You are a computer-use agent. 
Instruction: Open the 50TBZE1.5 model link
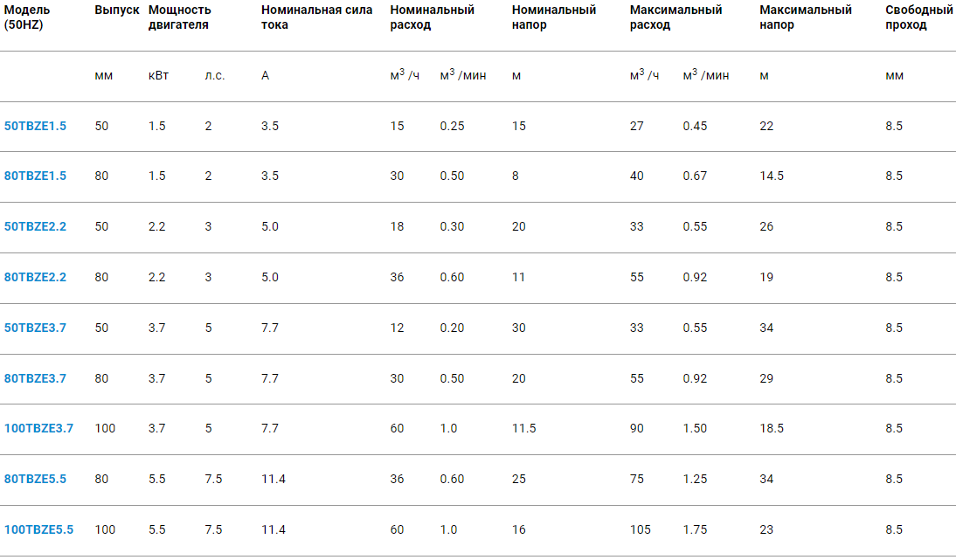coord(35,127)
